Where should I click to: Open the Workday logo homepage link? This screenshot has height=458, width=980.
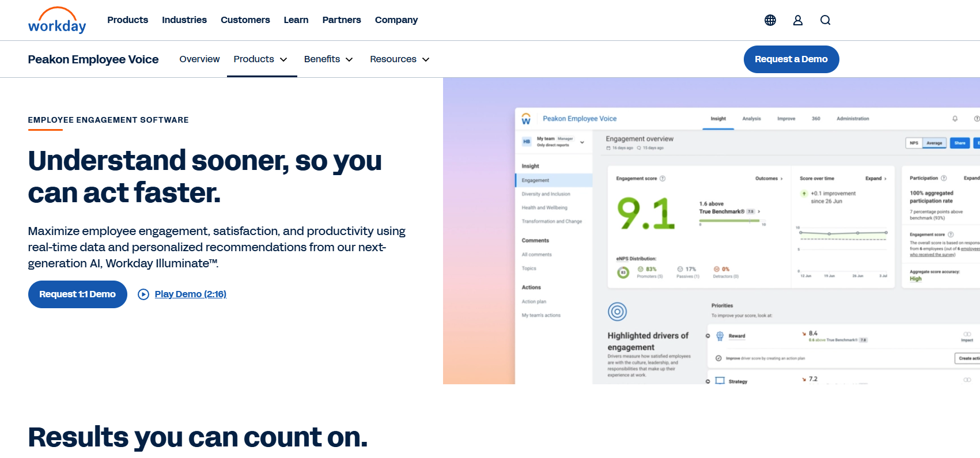click(57, 20)
